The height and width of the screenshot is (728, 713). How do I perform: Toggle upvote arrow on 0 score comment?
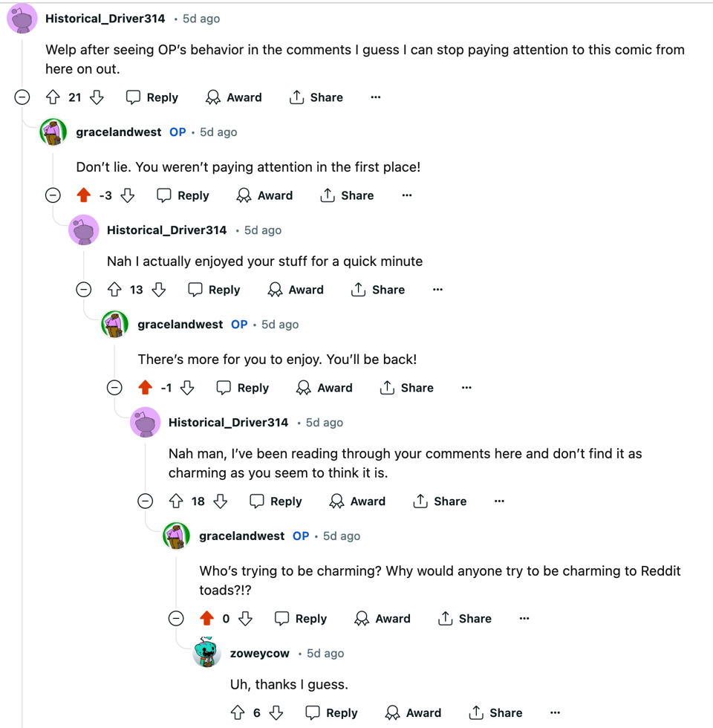point(207,619)
